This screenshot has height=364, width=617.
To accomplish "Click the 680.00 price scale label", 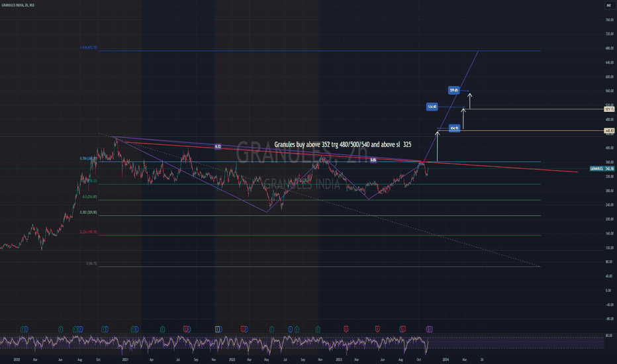I will pos(609,48).
